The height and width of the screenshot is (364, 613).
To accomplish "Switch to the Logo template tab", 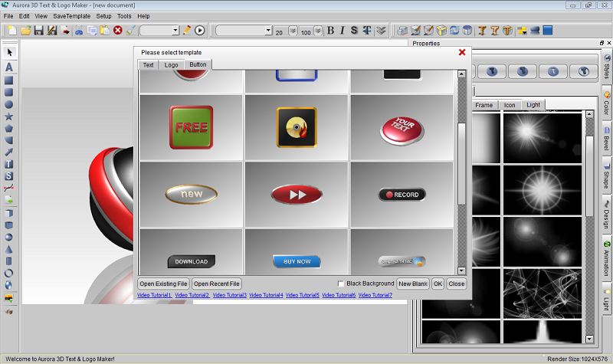I will 171,65.
